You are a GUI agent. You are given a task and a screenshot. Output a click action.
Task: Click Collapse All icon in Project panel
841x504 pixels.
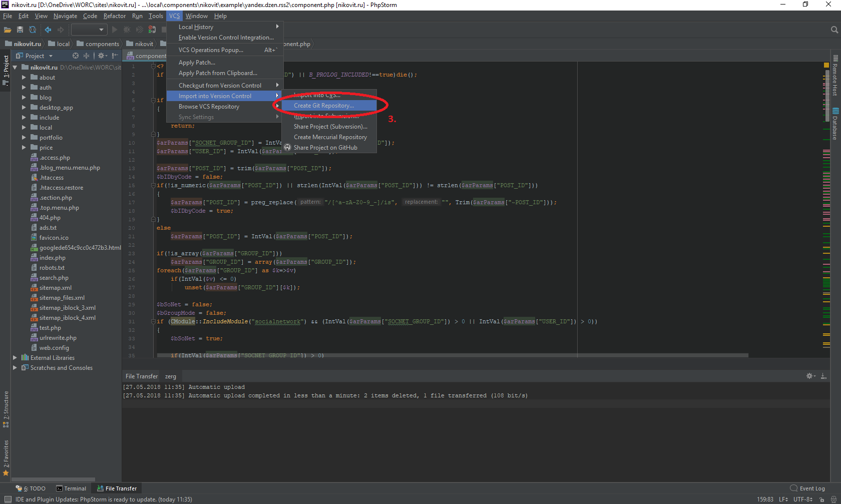coord(86,56)
